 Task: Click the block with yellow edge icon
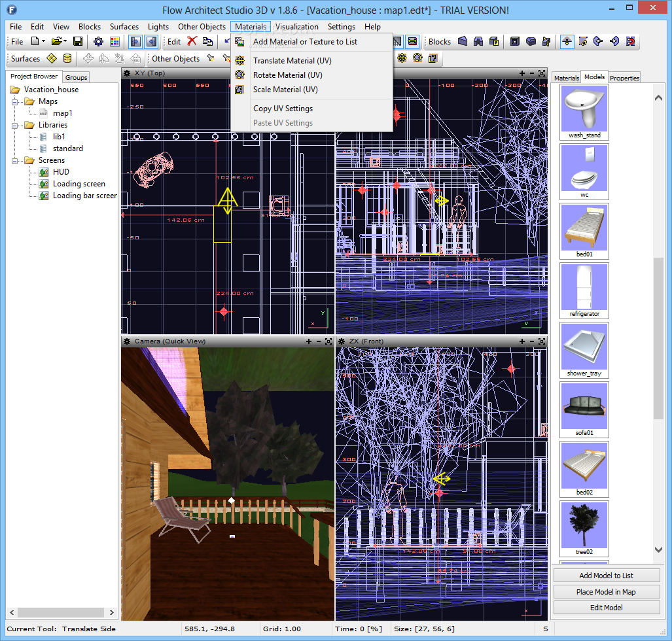point(546,41)
